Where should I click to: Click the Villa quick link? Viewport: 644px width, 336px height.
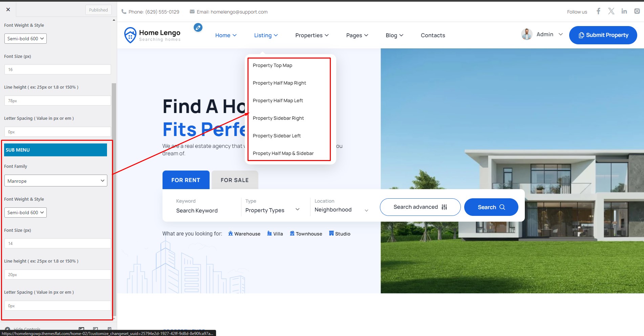coord(275,234)
